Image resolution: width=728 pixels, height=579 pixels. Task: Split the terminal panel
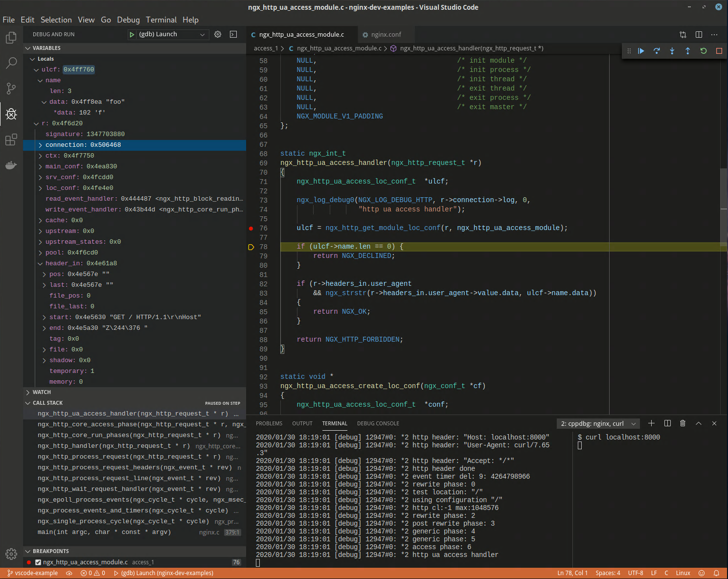click(x=667, y=423)
